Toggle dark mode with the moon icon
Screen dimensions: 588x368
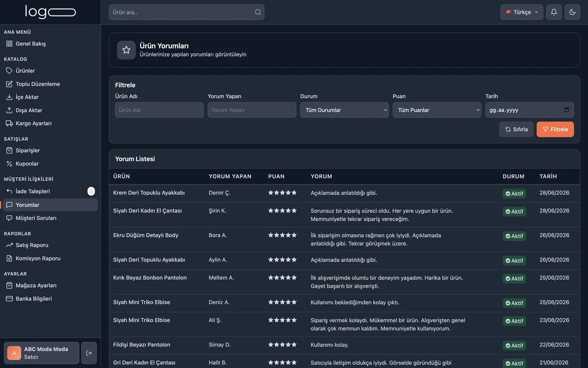coord(572,12)
